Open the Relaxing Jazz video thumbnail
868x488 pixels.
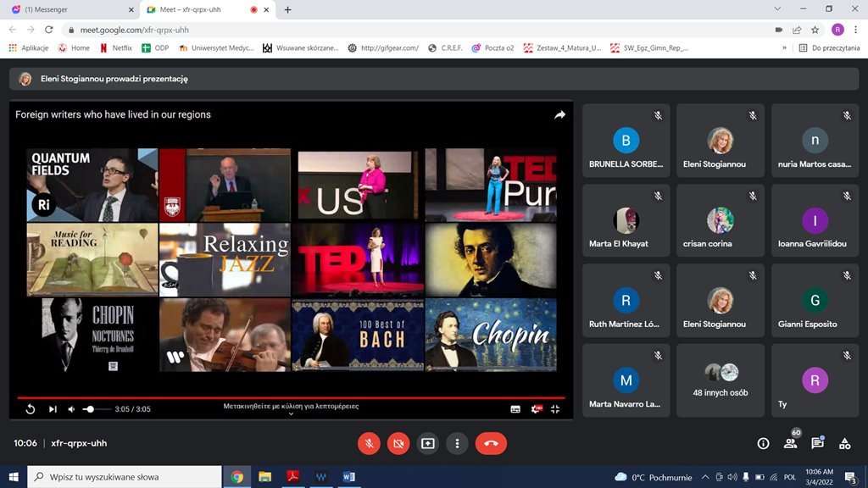tap(225, 259)
